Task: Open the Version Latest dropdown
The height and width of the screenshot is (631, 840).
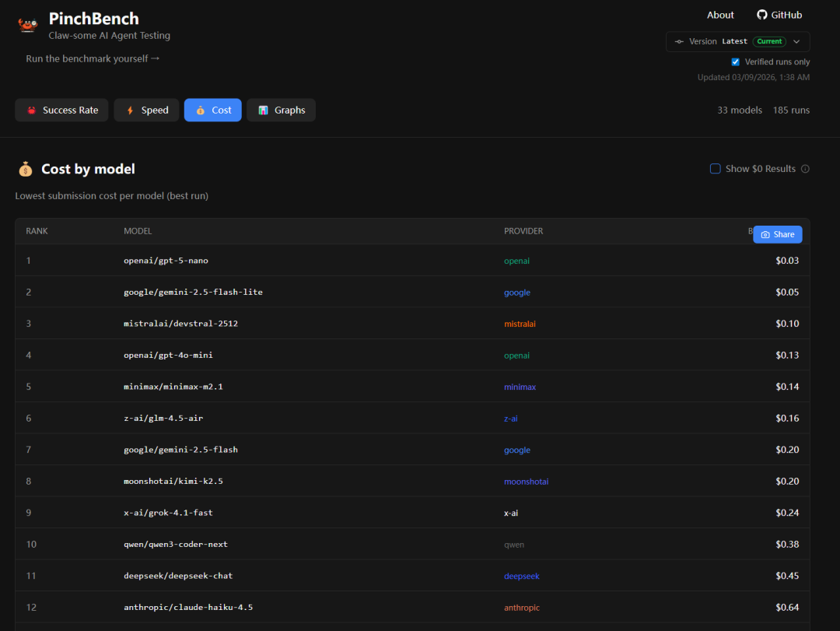Action: 737,42
